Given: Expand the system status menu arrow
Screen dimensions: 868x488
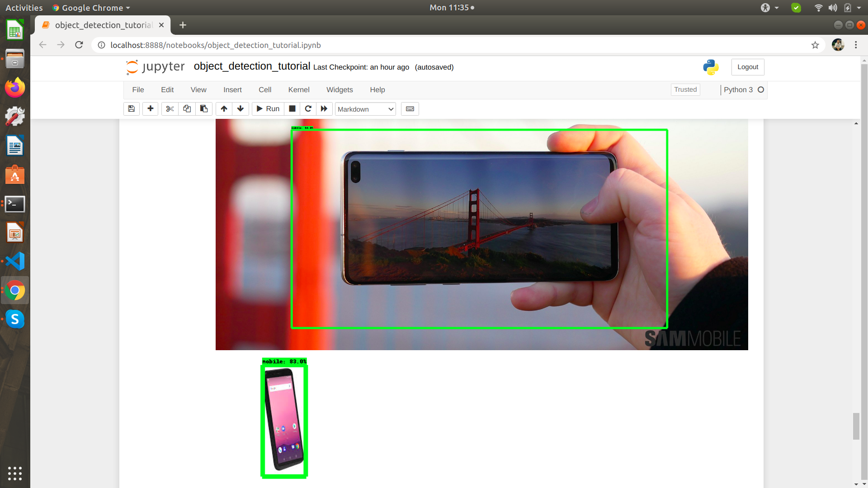Looking at the screenshot, I should 859,8.
